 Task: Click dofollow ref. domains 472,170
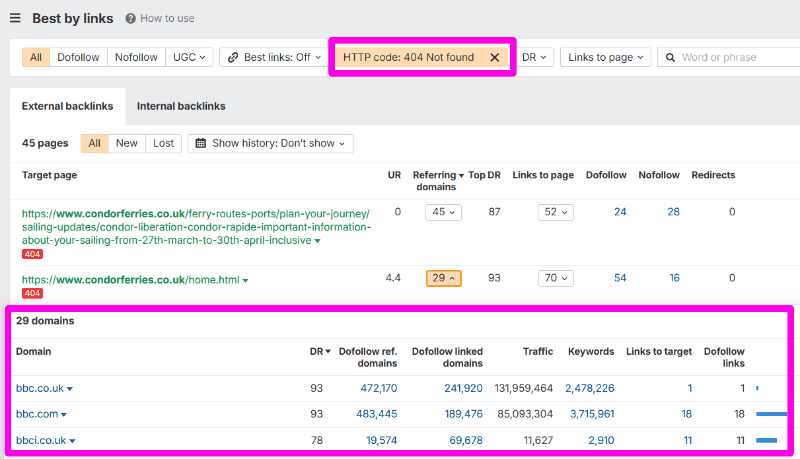tap(379, 388)
